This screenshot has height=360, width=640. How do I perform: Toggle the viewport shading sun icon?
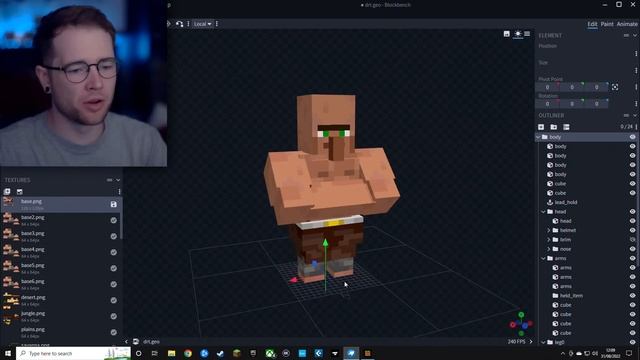518,34
